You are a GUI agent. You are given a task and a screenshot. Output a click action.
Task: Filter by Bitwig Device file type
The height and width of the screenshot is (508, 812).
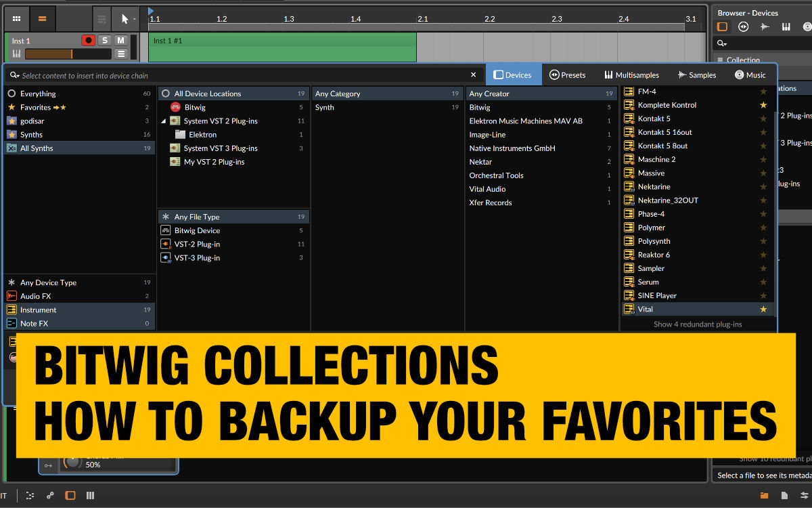point(233,230)
